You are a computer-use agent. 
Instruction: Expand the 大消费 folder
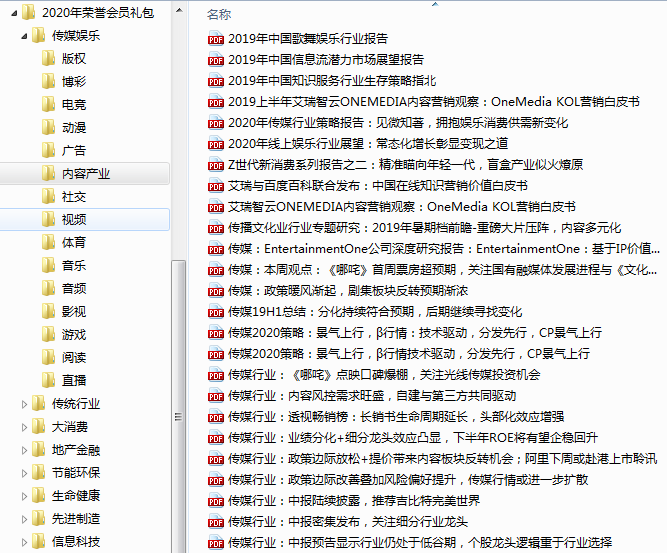(24, 427)
